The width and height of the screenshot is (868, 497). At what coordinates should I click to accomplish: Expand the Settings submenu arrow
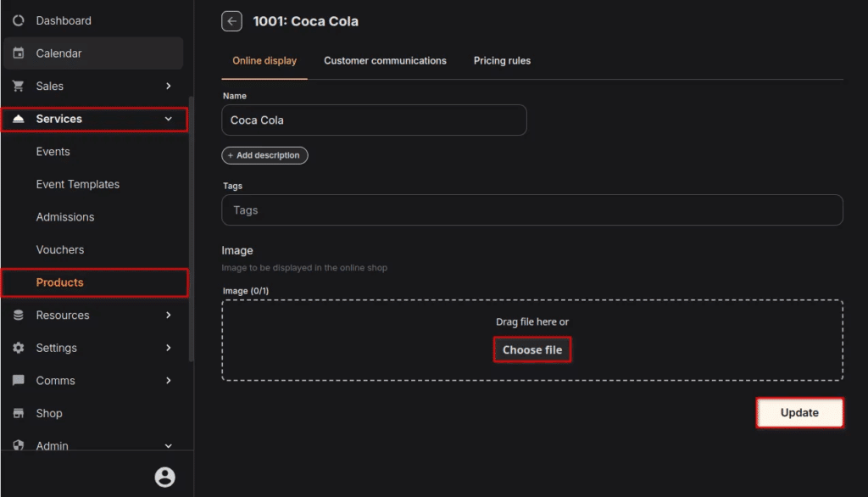[168, 348]
